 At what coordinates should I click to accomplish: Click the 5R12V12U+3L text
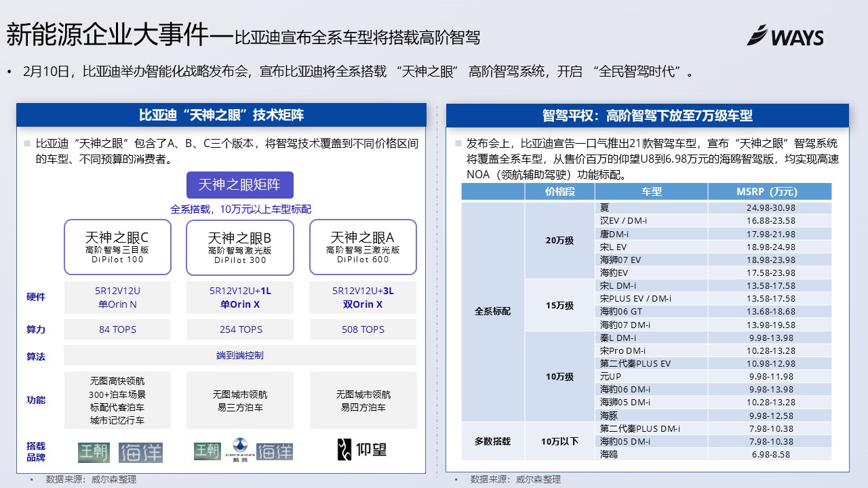(363, 291)
